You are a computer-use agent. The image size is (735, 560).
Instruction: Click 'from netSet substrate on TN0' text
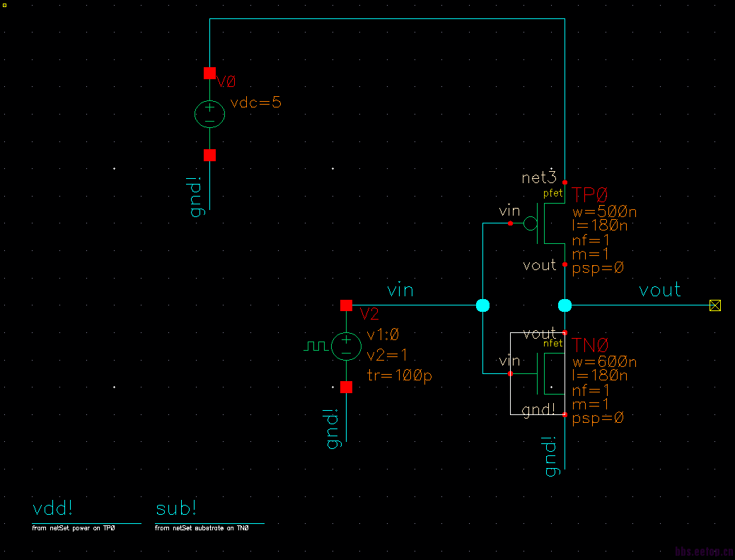pos(202,528)
